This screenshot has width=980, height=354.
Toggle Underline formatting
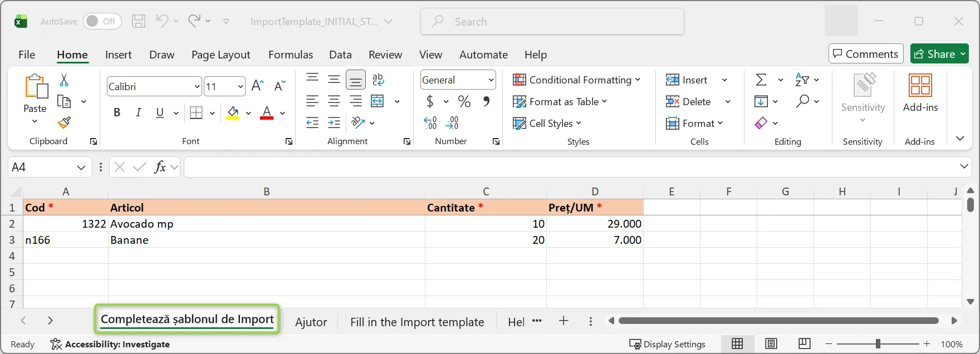(160, 113)
